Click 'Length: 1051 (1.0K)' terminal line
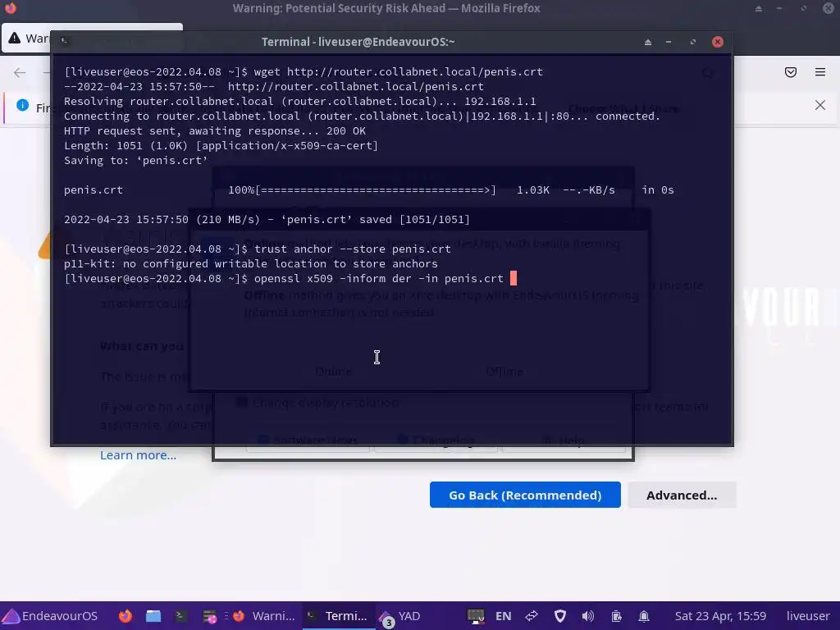This screenshot has width=840, height=630. pos(221,146)
